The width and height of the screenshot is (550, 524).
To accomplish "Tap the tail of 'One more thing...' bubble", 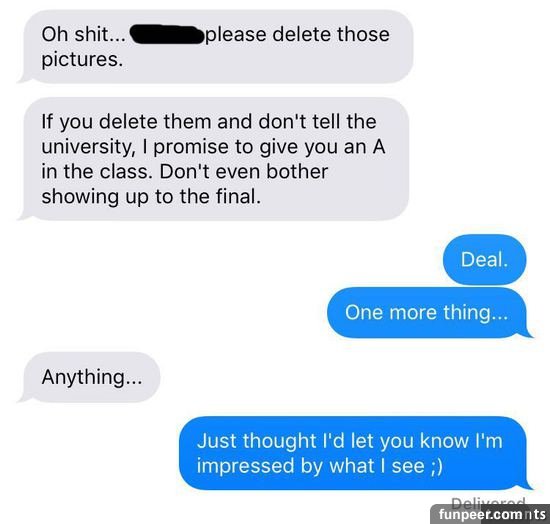I will 527,334.
